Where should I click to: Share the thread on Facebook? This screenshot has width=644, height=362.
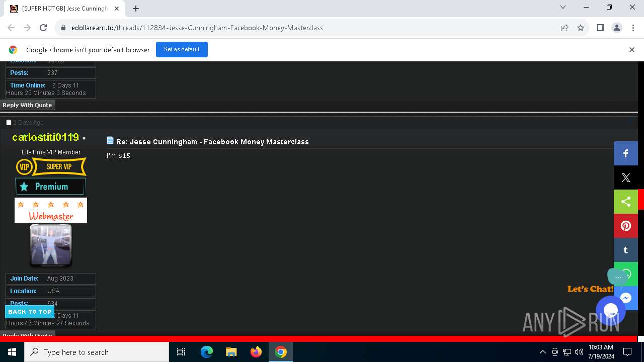626,153
